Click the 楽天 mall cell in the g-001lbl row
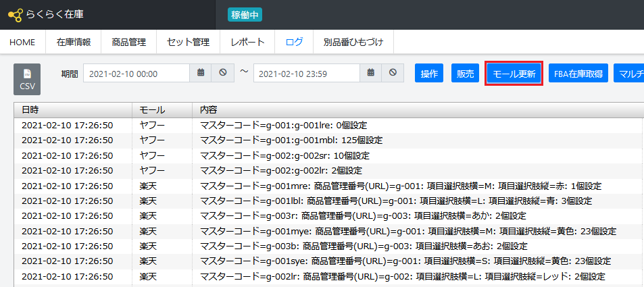This screenshot has height=287, width=644. click(162, 201)
